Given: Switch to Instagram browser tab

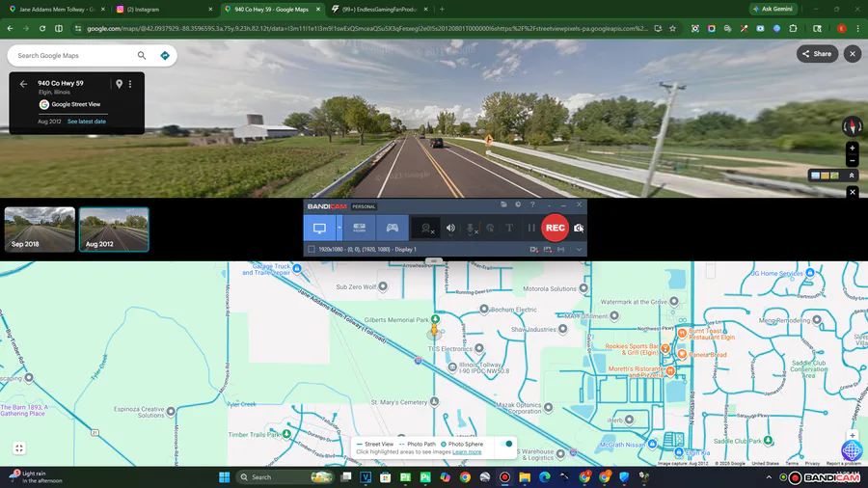Looking at the screenshot, I should (164, 10).
